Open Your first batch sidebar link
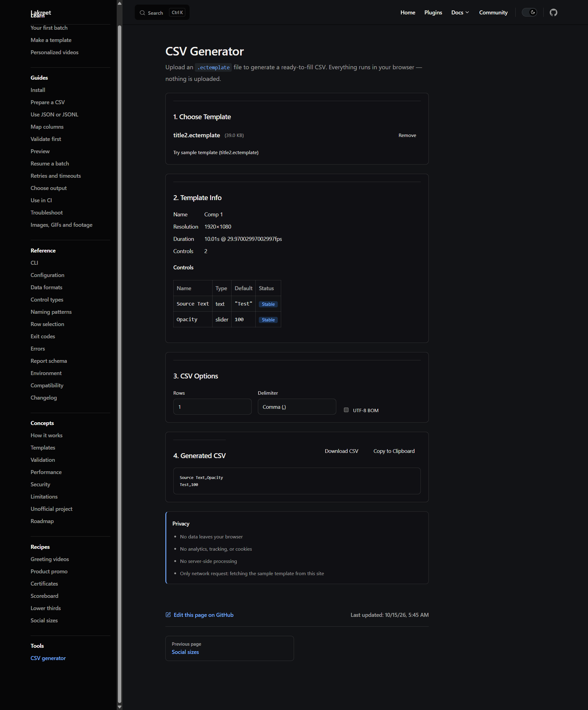The height and width of the screenshot is (710, 588). (x=49, y=28)
